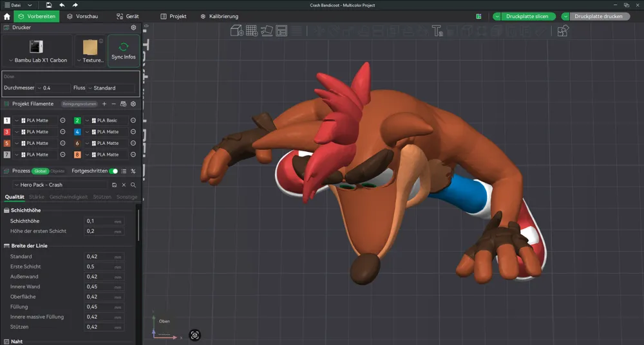Click filament 3 red color swatch
The height and width of the screenshot is (345, 644).
7,132
